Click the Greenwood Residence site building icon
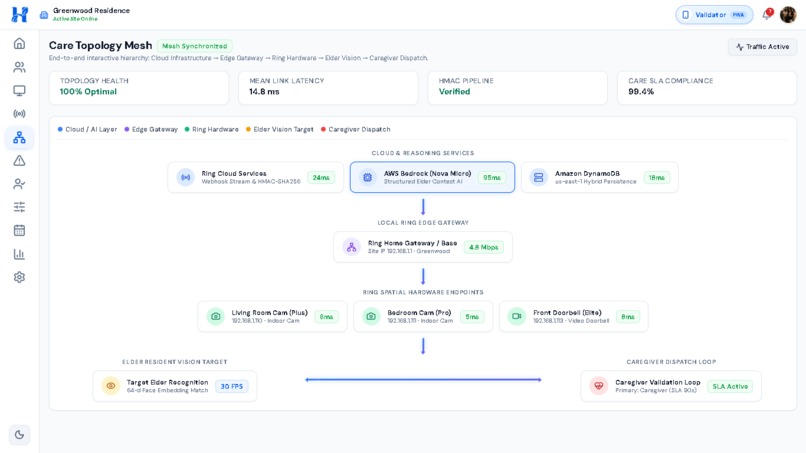Image resolution: width=806 pixels, height=453 pixels. 44,15
